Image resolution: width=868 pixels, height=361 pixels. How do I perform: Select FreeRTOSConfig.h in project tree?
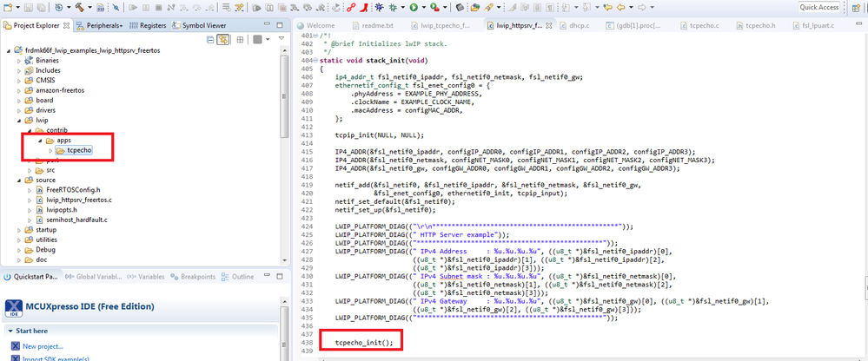click(72, 190)
